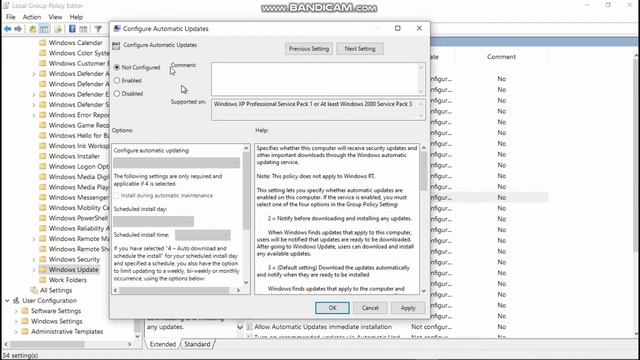640x360 pixels.
Task: Select the Windows Update folder icon
Action: coord(42,269)
